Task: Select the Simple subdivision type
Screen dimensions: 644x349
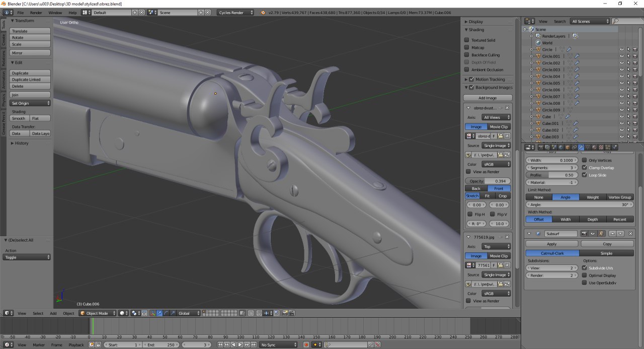Action: tap(606, 253)
